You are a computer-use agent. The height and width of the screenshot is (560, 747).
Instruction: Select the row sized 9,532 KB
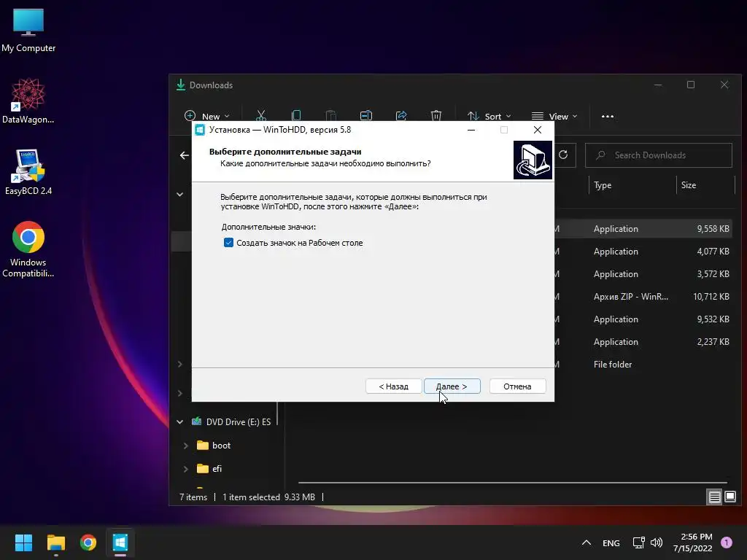click(643, 319)
